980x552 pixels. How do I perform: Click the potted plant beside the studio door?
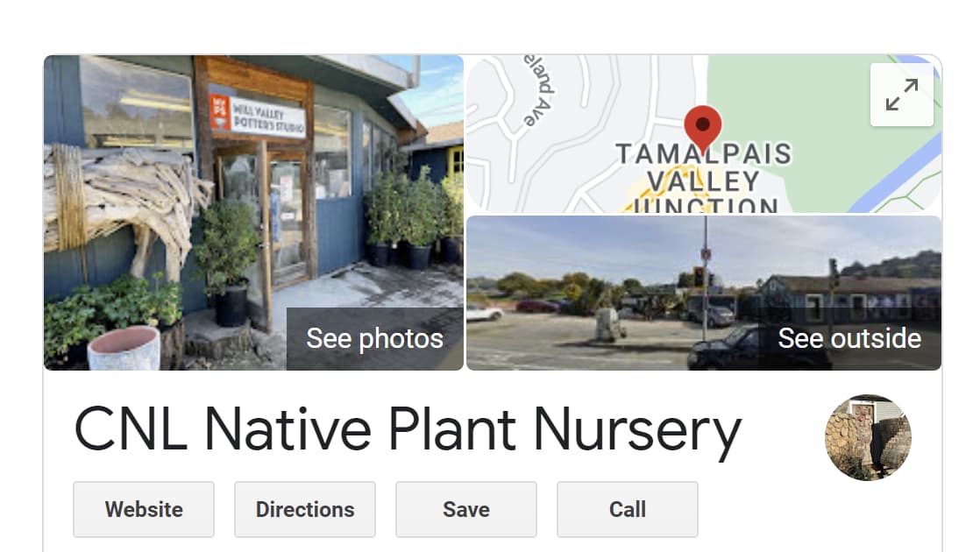226,264
